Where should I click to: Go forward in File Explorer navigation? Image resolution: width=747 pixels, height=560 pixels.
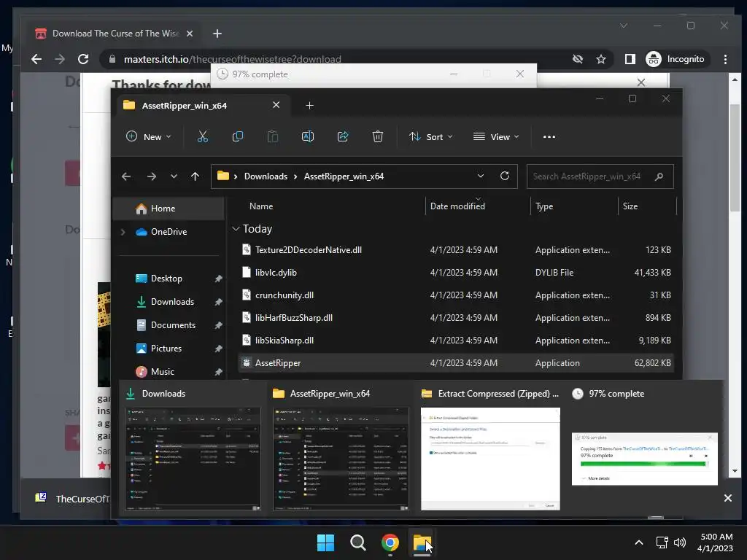pyautogui.click(x=152, y=176)
